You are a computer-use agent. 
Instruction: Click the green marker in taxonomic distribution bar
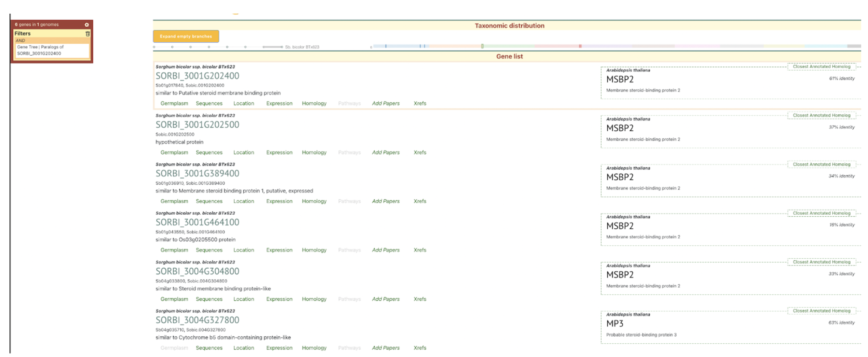click(x=482, y=46)
